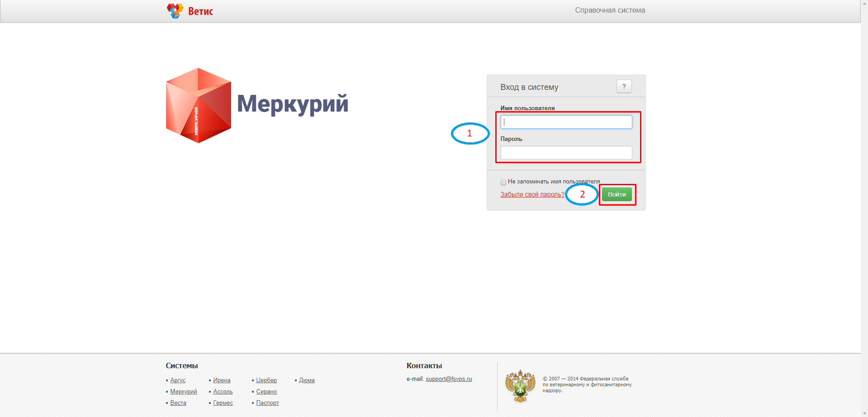Click the page vertical scrollbar

pyautogui.click(x=864, y=208)
